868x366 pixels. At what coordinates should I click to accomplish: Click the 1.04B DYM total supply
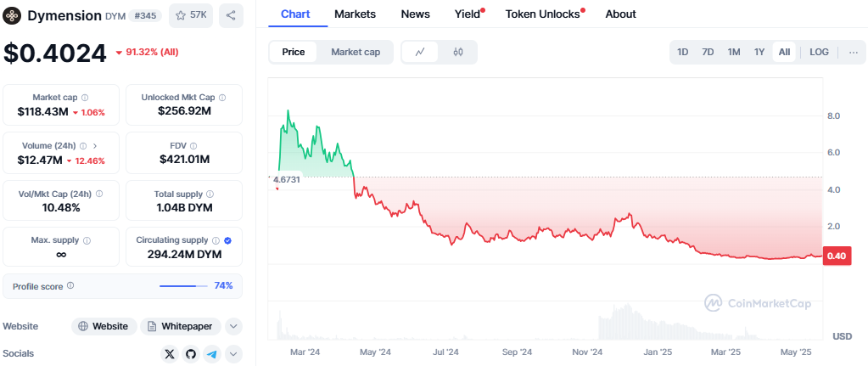point(184,208)
